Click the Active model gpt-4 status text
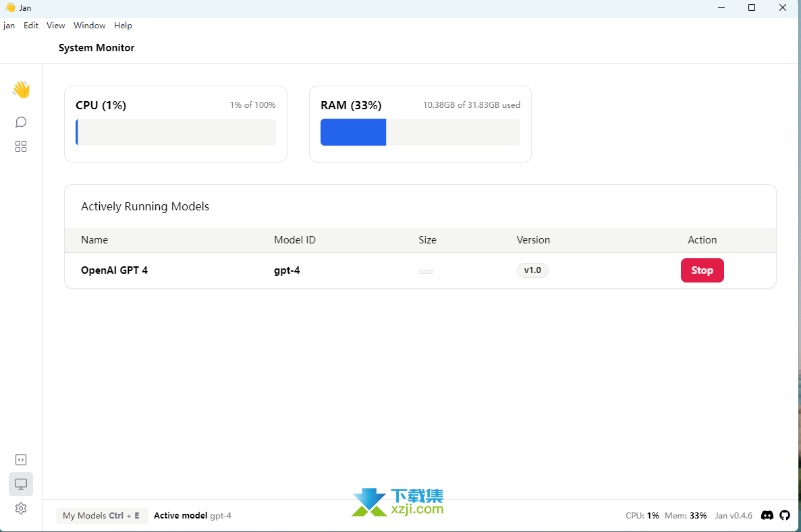 click(x=192, y=516)
